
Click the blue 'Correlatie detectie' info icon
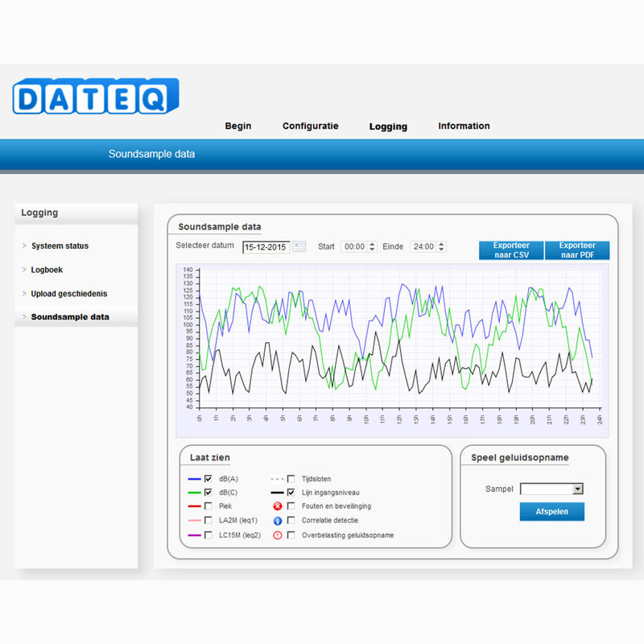coord(277,519)
